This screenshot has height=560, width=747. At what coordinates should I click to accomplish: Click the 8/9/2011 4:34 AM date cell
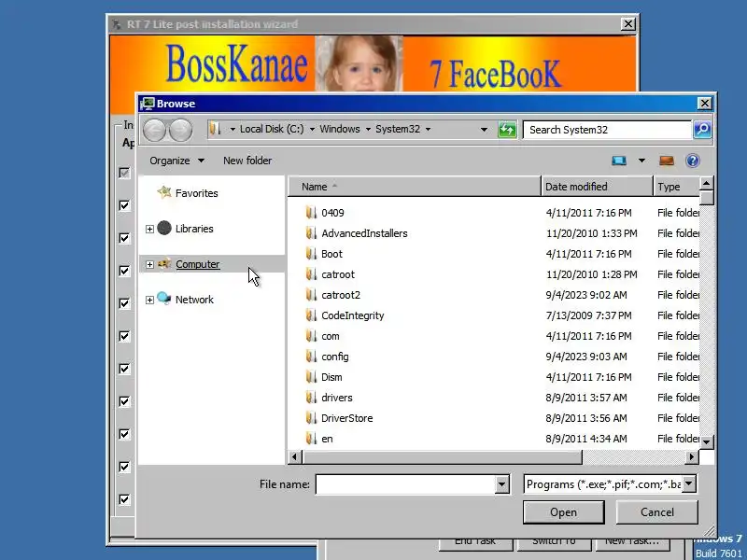(x=586, y=439)
